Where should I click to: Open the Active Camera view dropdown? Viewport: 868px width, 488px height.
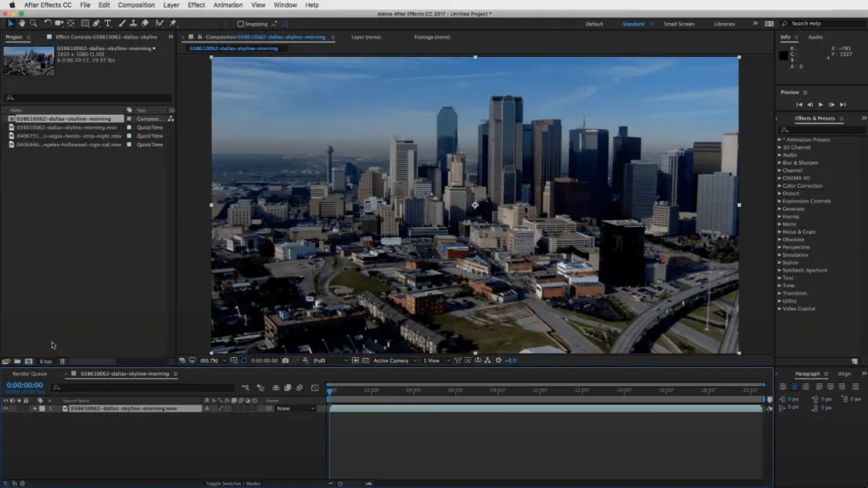pyautogui.click(x=393, y=360)
